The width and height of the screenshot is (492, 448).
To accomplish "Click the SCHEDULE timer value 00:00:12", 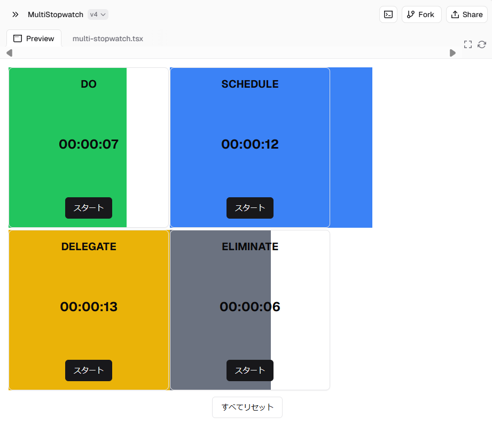I will (x=250, y=144).
